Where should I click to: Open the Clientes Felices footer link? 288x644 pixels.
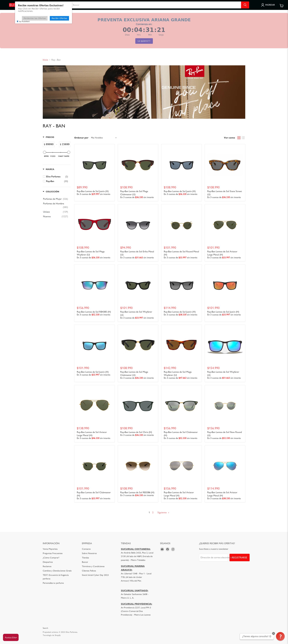tap(89, 571)
